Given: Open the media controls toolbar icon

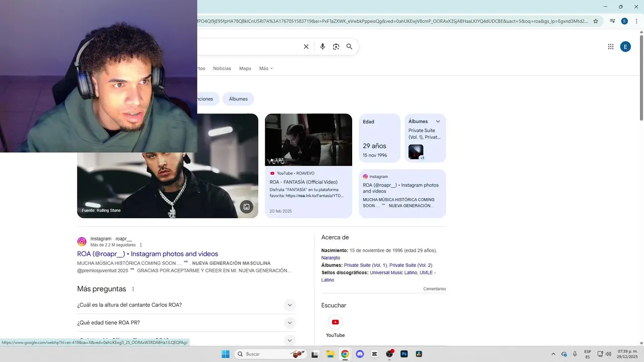Looking at the screenshot, I should [x=612, y=21].
